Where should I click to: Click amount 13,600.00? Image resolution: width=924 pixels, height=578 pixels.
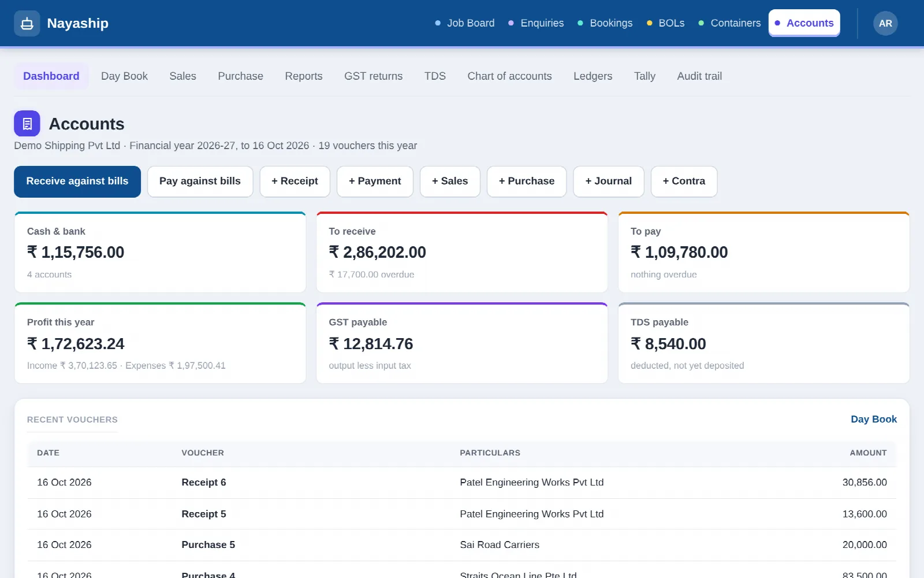(865, 514)
